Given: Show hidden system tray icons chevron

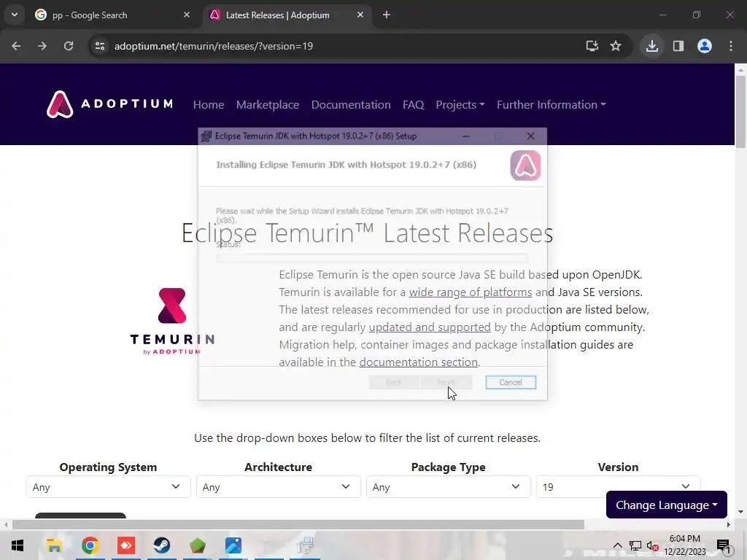Looking at the screenshot, I should click(618, 545).
